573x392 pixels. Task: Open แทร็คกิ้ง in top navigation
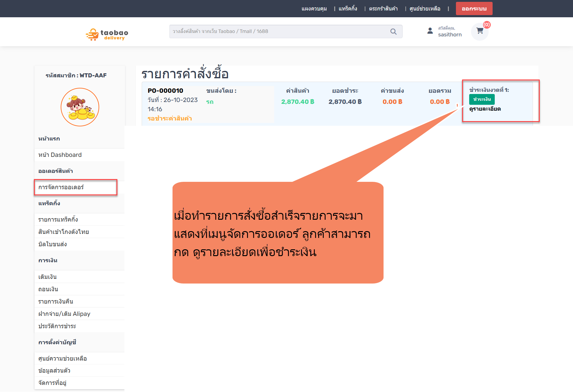pyautogui.click(x=348, y=9)
